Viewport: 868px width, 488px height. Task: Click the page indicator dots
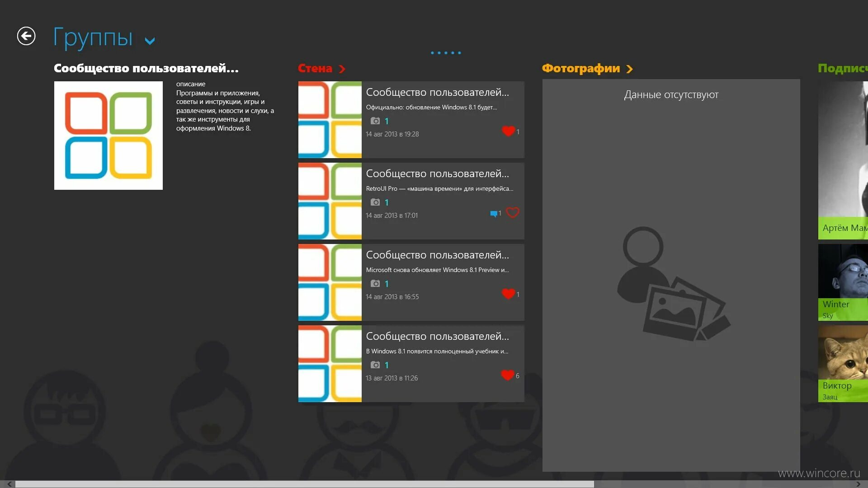[x=446, y=53]
